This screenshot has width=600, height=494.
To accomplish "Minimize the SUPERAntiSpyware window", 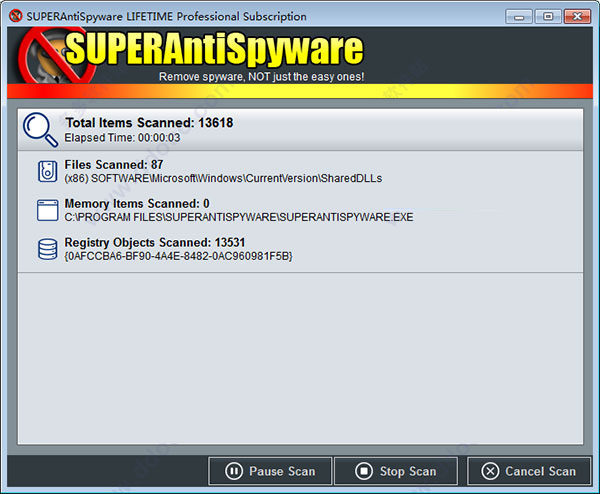I will pos(518,17).
